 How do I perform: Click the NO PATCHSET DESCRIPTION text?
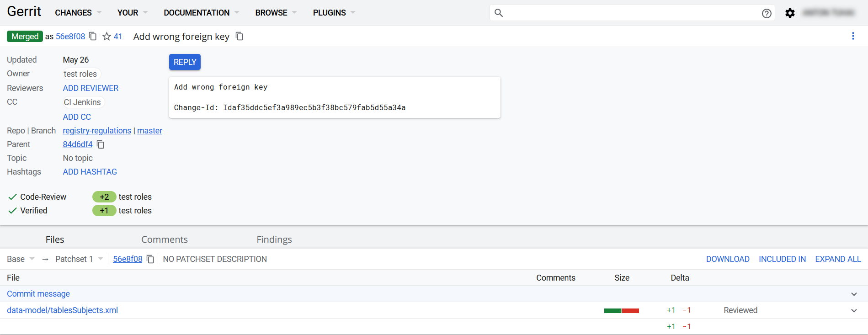[215, 259]
